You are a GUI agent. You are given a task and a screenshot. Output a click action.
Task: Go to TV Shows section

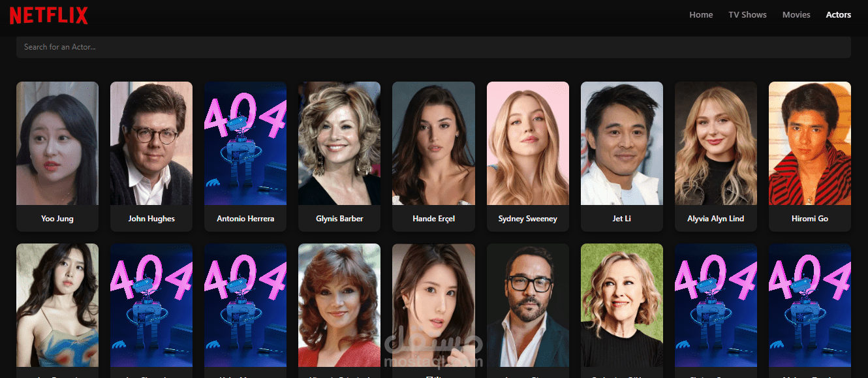(x=747, y=14)
